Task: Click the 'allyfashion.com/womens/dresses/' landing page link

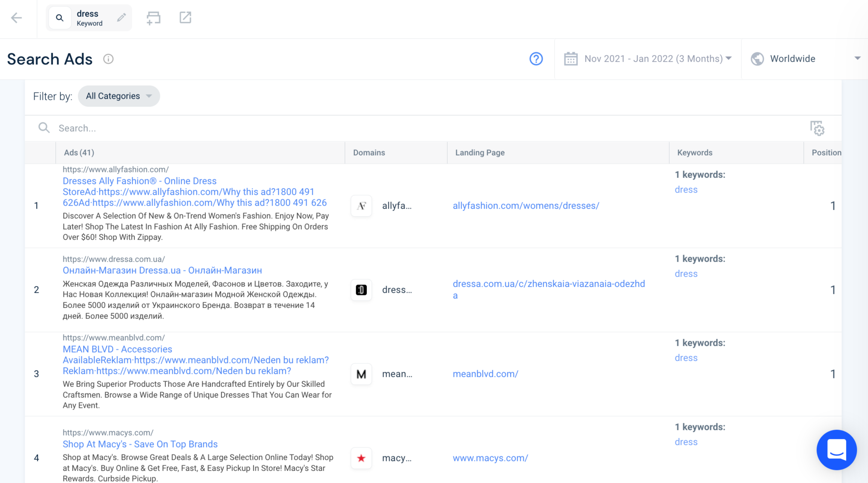Action: (526, 206)
